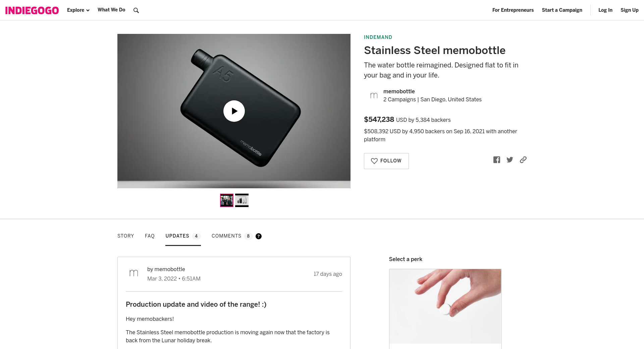Select the Comments tab
This screenshot has height=349, width=644.
tap(226, 236)
